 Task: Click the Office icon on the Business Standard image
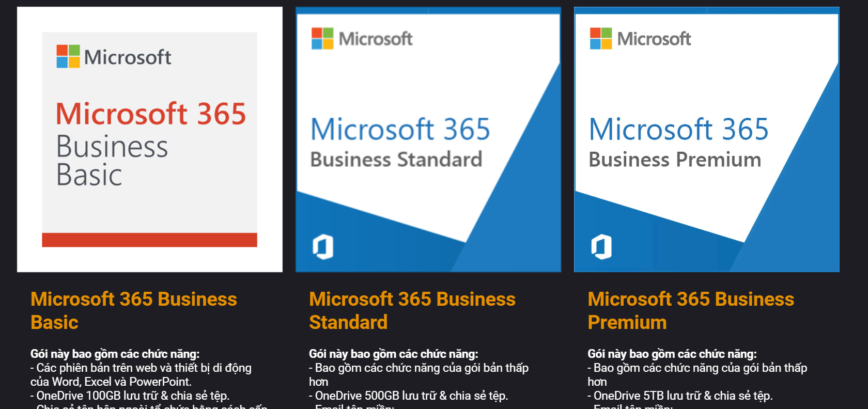pyautogui.click(x=323, y=247)
